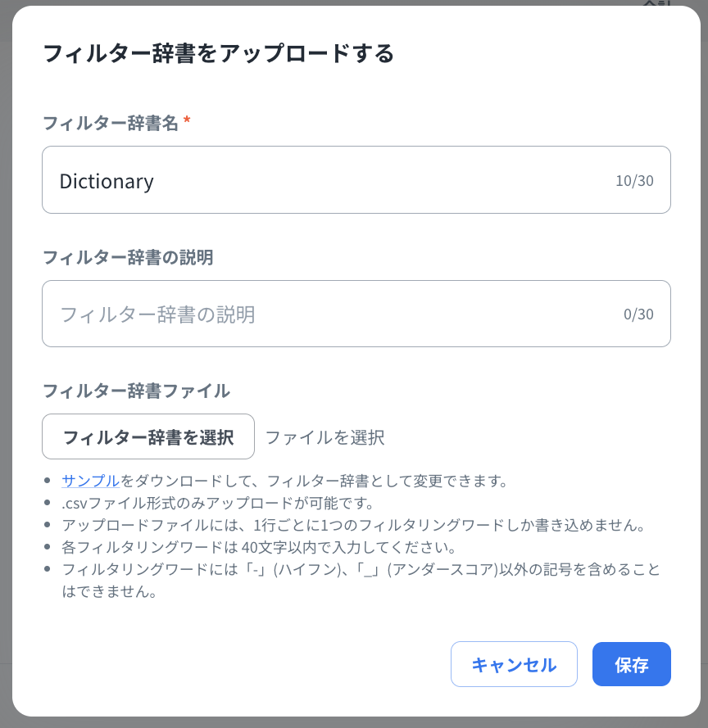The width and height of the screenshot is (708, 728).
Task: Click the キャンセル button
Action: (514, 664)
